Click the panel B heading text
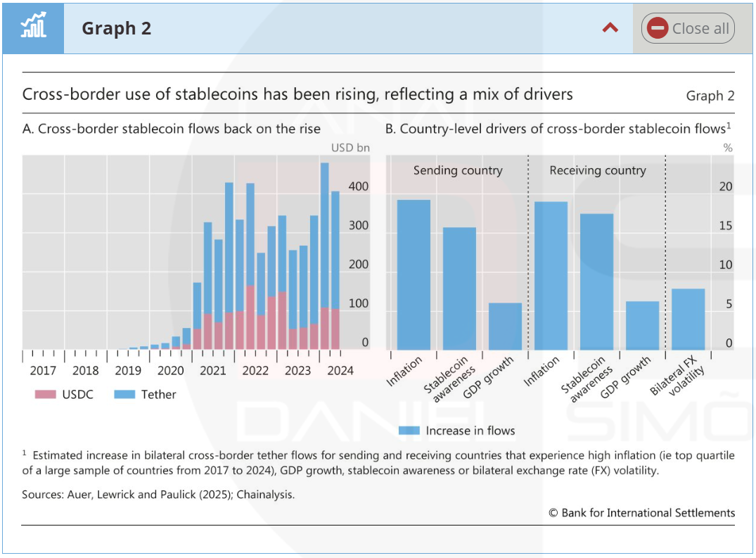 click(558, 129)
